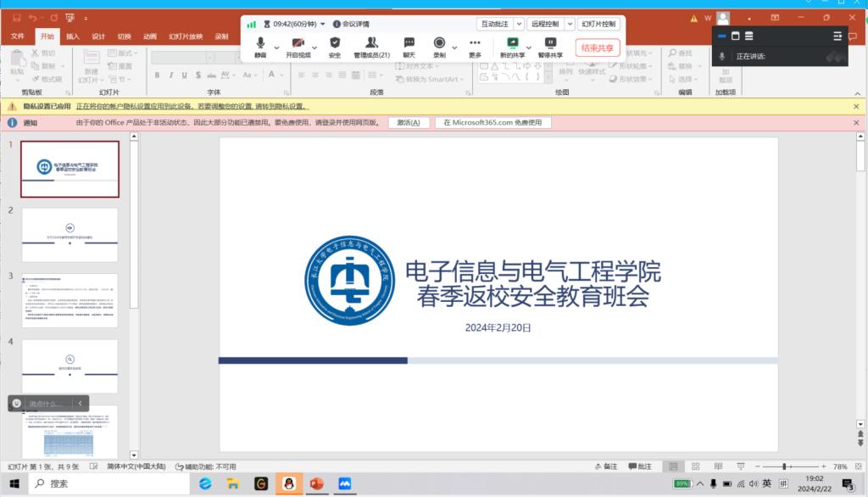The image size is (868, 497).
Task: Turn on video with 开启视频 button
Action: pyautogui.click(x=298, y=46)
